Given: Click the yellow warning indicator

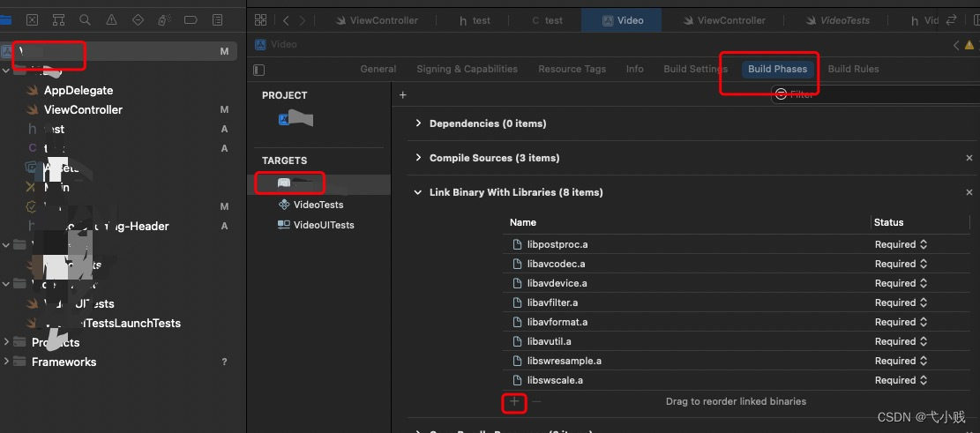Looking at the screenshot, I should pos(969,45).
